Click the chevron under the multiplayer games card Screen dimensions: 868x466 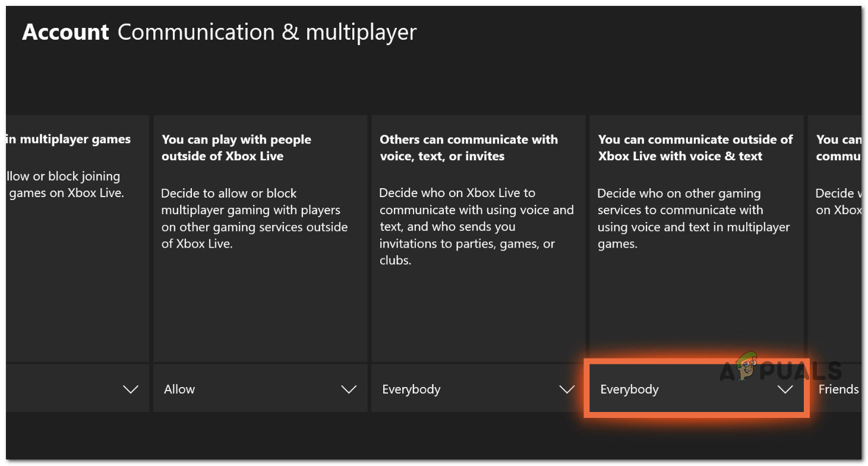[130, 389]
